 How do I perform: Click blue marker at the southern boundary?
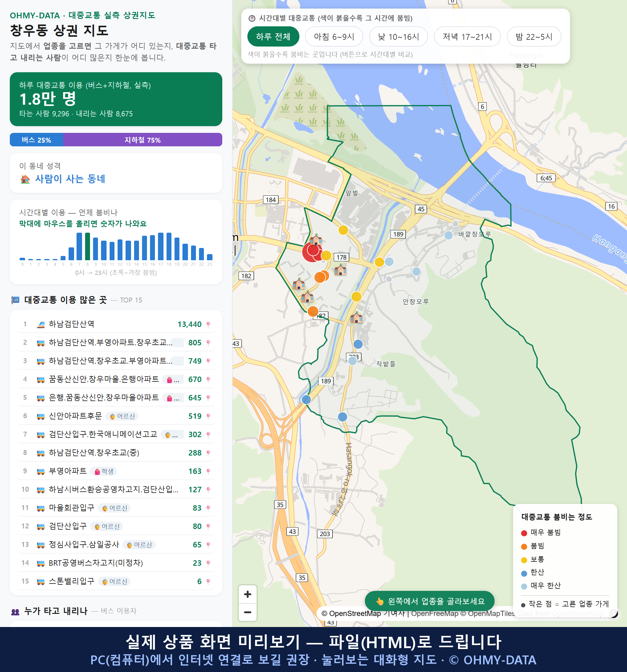(x=342, y=417)
